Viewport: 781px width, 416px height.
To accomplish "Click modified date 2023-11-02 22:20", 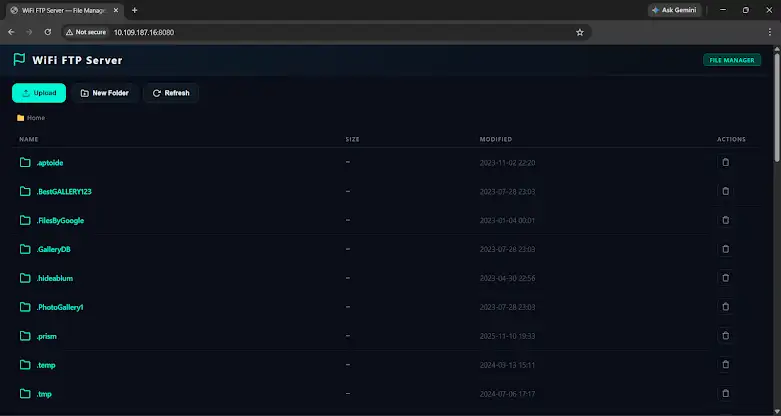I will click(507, 163).
